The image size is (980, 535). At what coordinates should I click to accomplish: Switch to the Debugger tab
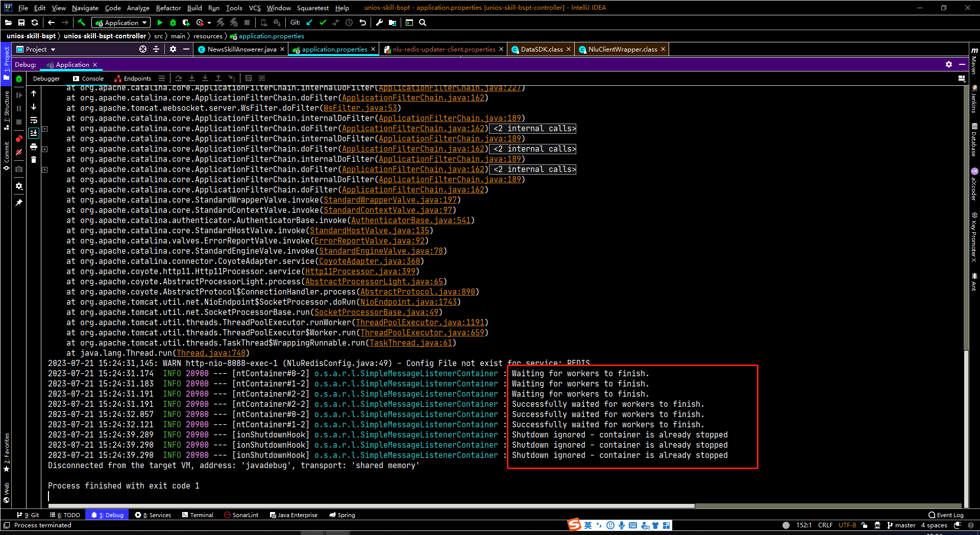pos(46,79)
